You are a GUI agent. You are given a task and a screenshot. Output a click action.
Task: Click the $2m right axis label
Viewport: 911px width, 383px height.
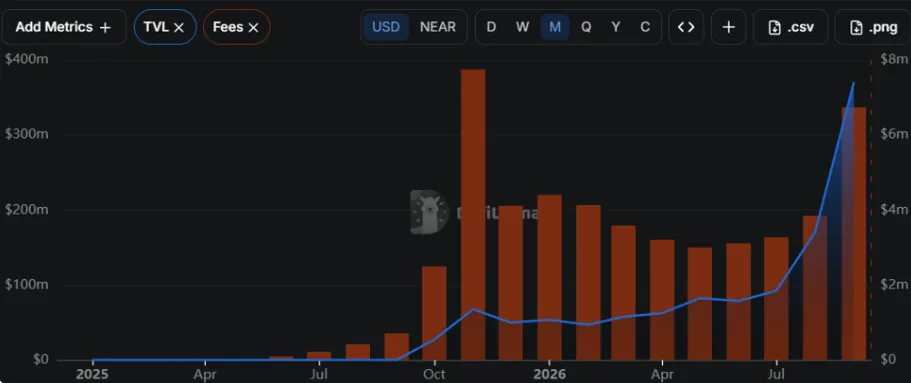point(894,285)
